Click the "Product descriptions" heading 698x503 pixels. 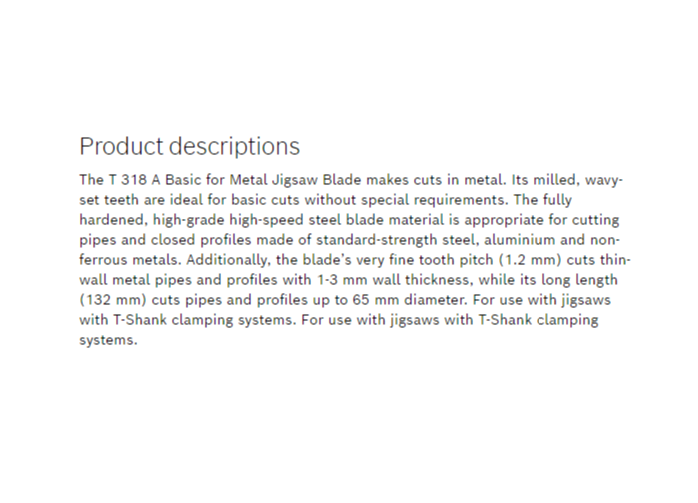(x=190, y=146)
